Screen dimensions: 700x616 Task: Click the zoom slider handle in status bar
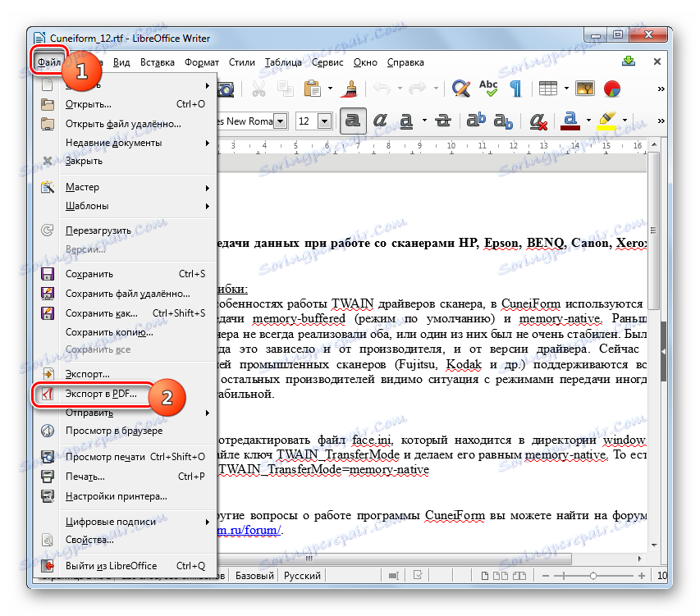[x=592, y=576]
